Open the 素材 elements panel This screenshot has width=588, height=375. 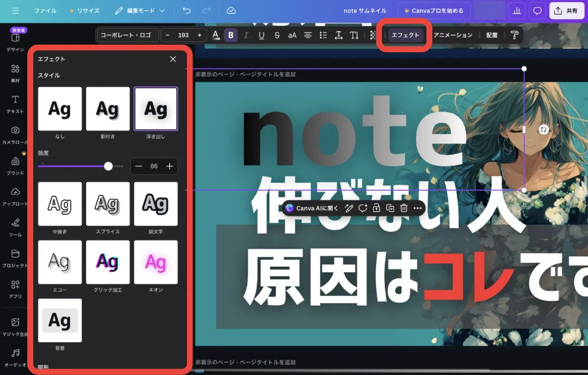(15, 73)
